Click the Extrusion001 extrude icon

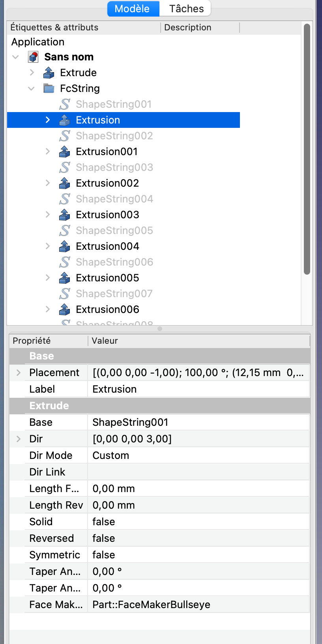65,152
